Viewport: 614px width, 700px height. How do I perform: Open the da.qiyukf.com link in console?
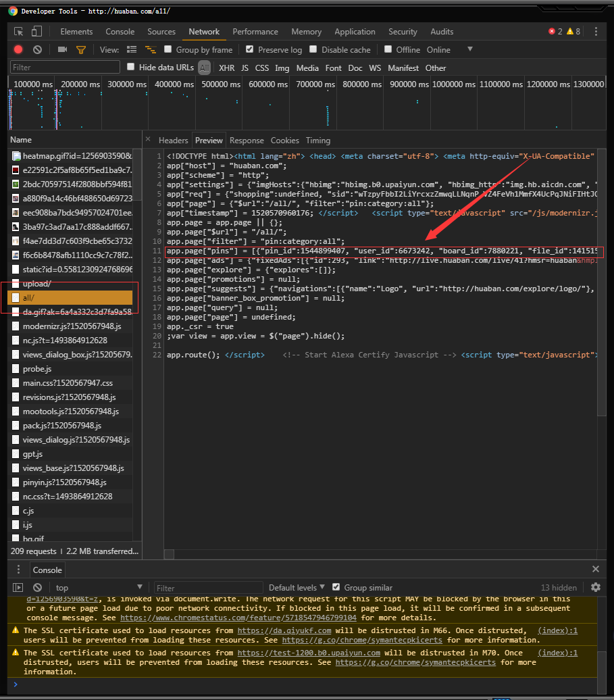point(284,630)
